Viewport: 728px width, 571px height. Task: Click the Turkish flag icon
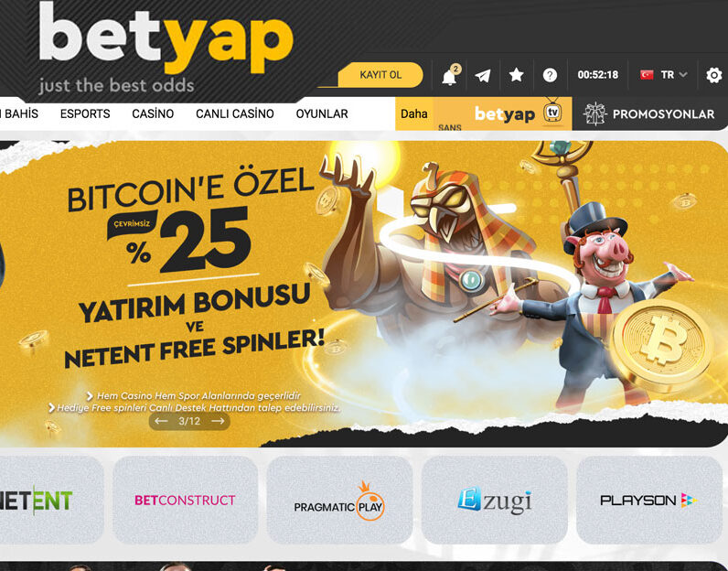coord(647,75)
